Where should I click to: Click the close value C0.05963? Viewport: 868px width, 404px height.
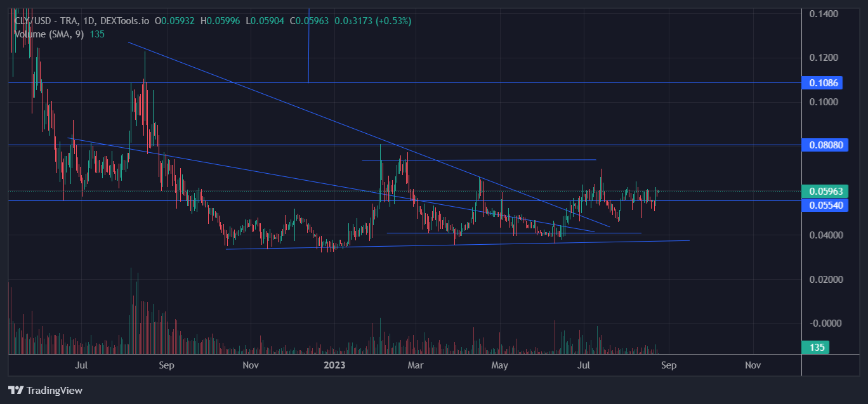[310, 21]
